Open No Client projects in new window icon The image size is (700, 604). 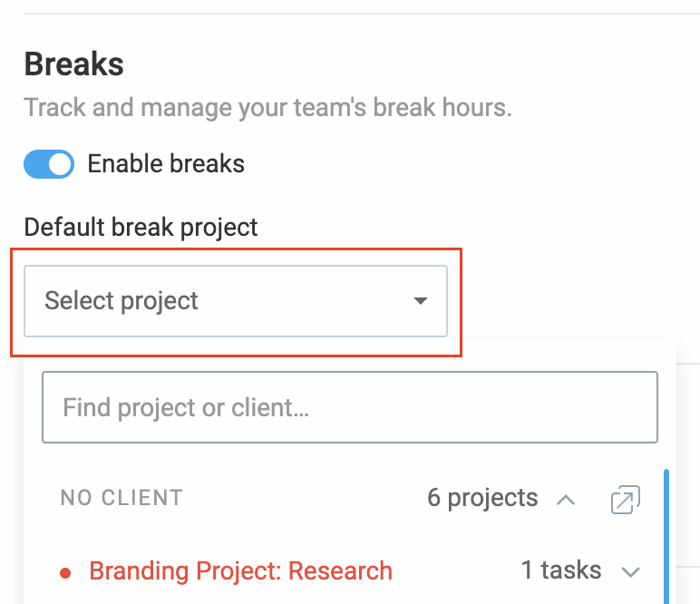coord(626,499)
